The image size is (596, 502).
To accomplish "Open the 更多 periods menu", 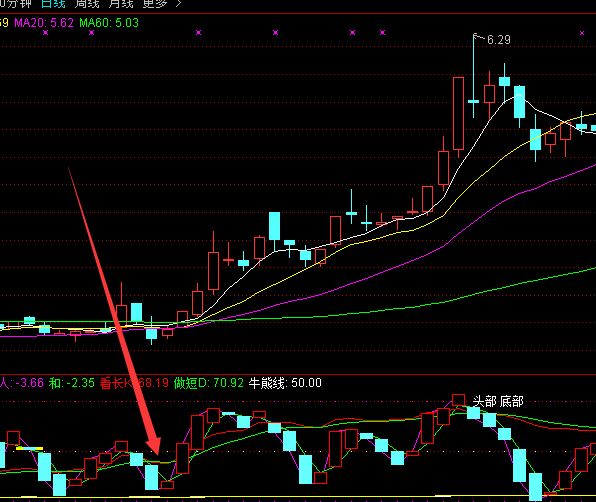I will (155, 4).
